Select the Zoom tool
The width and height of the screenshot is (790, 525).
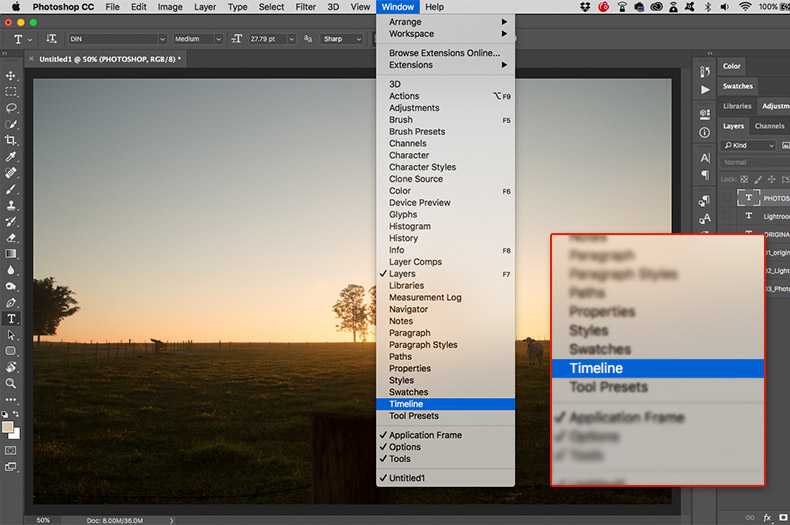click(x=11, y=383)
